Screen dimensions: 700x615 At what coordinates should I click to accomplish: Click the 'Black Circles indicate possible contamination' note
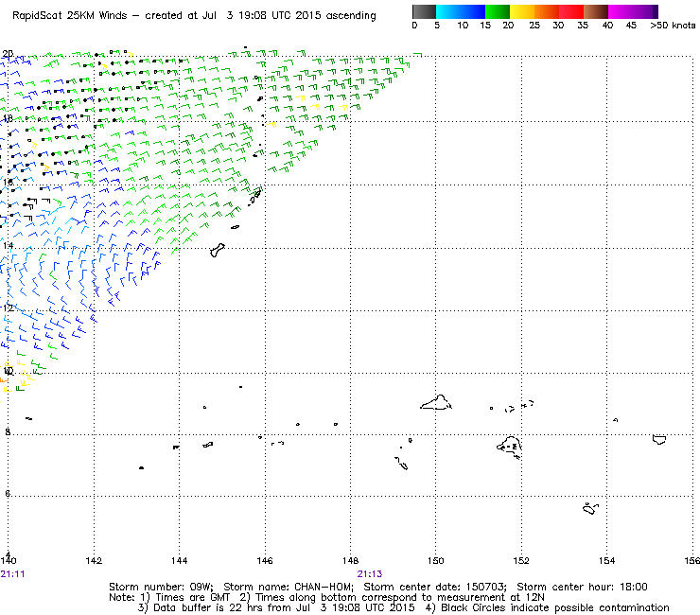[555, 607]
